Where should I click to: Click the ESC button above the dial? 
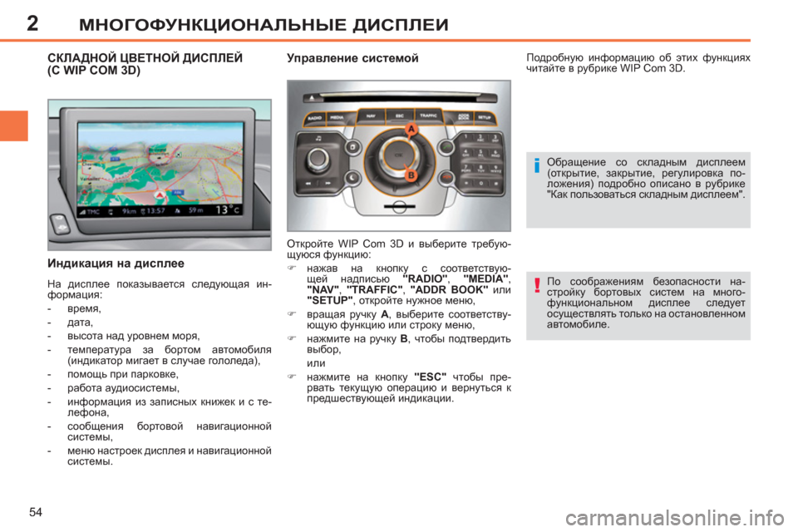click(x=400, y=116)
